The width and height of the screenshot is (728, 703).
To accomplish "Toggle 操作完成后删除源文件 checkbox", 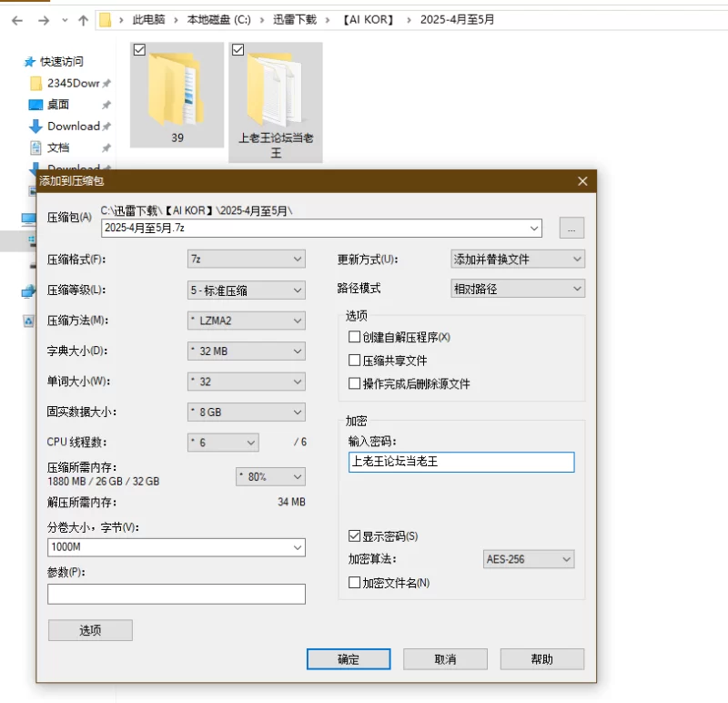I will pos(355,384).
